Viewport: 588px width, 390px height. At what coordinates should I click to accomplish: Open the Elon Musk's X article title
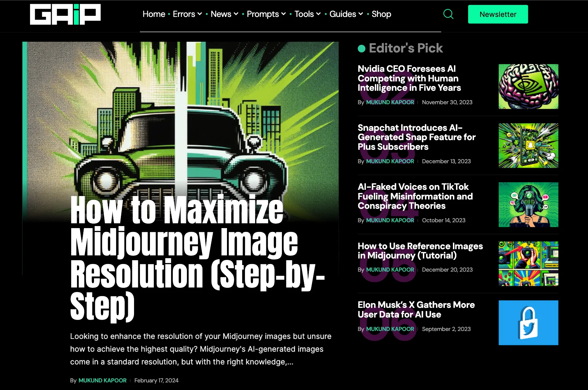pos(416,310)
